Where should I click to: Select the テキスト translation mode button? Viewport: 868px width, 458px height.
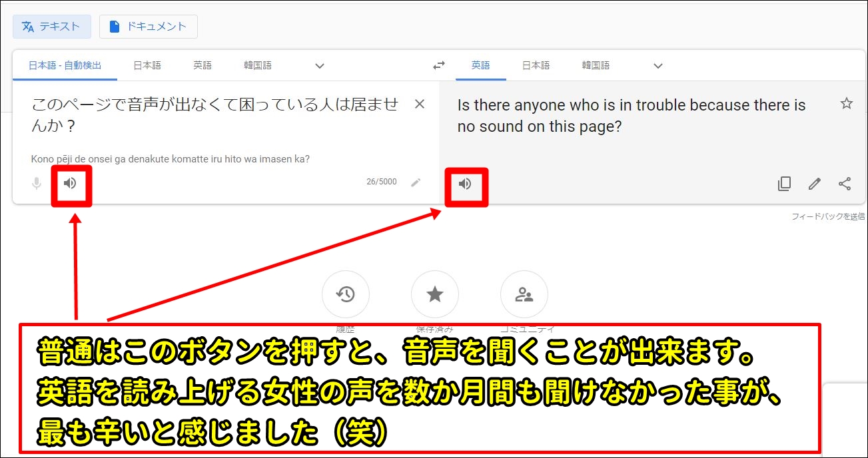[51, 27]
